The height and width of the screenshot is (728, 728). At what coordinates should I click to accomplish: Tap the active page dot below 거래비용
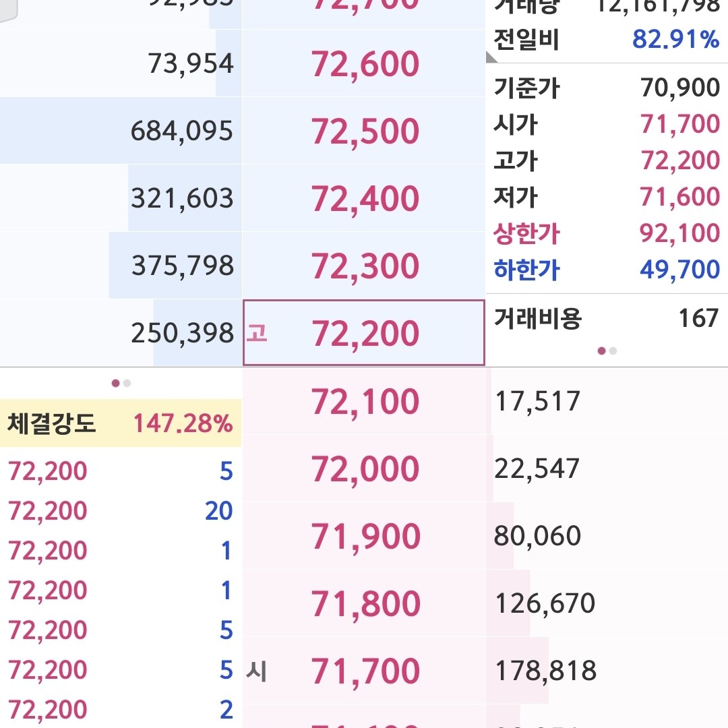(x=602, y=351)
